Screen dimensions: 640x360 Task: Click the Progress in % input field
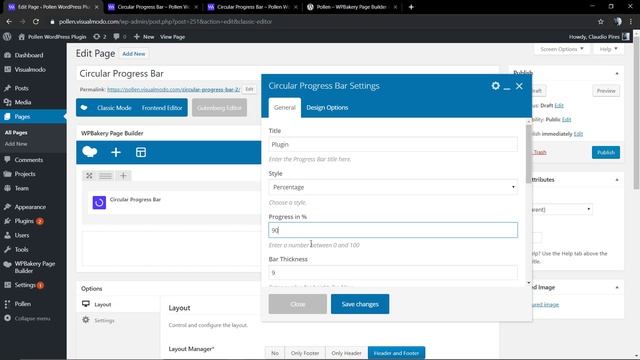coord(393,230)
